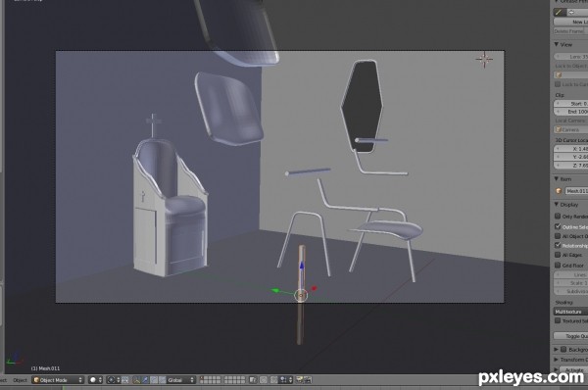The image size is (588, 390).
Task: Click the New Layer button
Action: (x=570, y=23)
